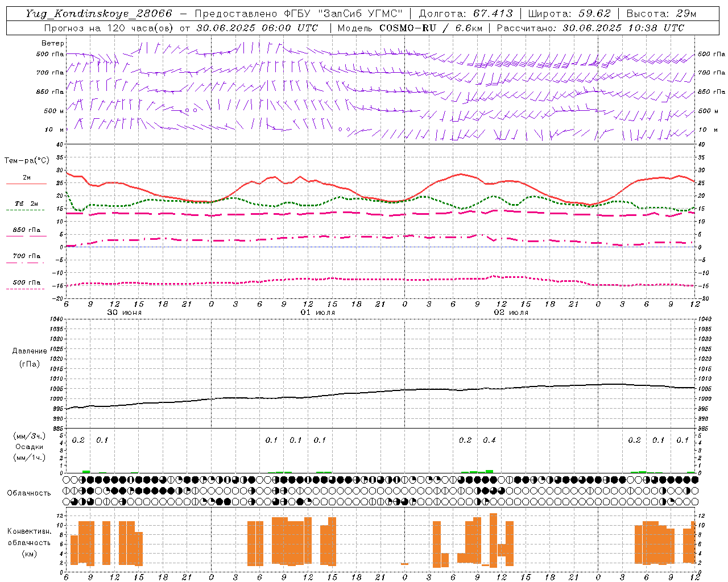Click the solid red legend line under 2м

click(x=26, y=184)
